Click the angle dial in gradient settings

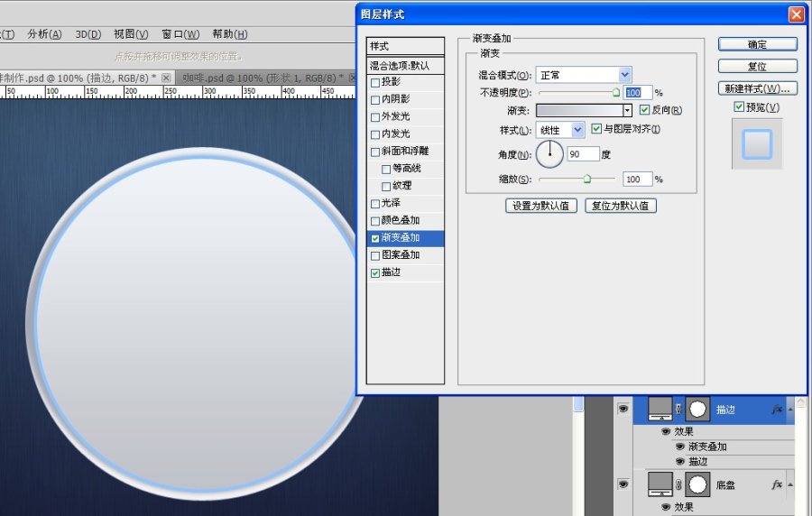(549, 154)
